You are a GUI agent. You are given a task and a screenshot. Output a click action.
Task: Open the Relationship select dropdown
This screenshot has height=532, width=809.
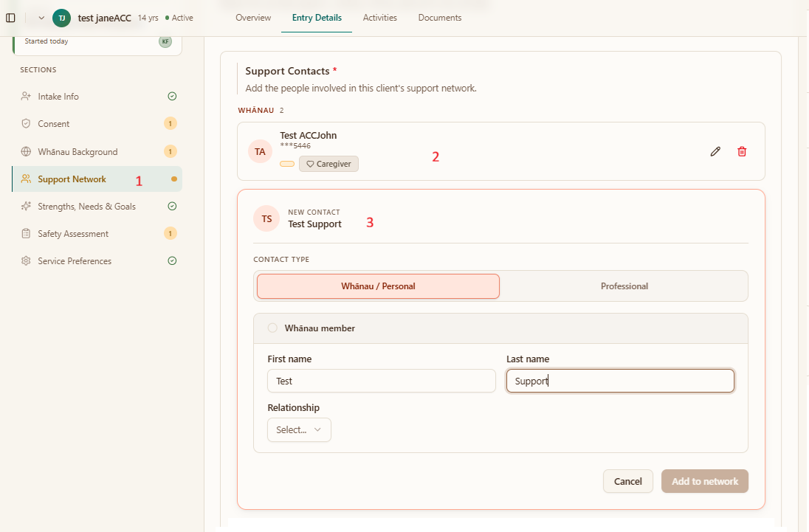[299, 430]
